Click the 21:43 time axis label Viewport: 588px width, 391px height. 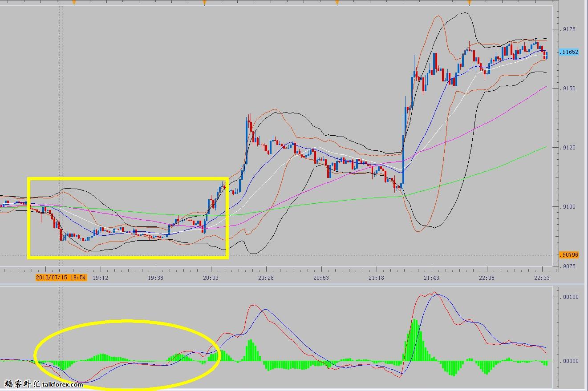point(432,278)
